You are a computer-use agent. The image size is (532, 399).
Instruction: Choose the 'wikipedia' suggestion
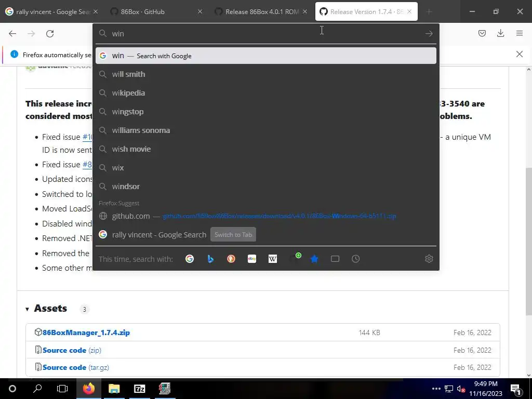(x=265, y=93)
